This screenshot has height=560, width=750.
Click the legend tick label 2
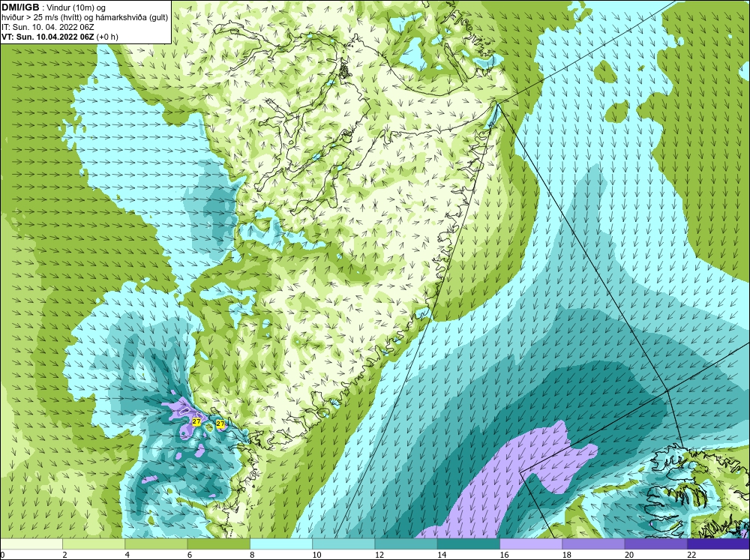point(64,555)
